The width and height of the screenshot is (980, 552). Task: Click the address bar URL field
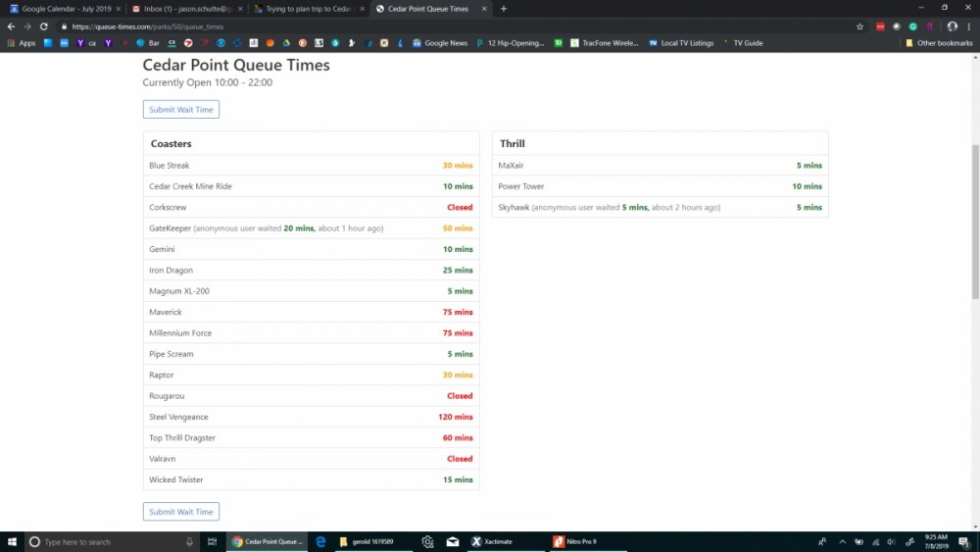(x=392, y=26)
